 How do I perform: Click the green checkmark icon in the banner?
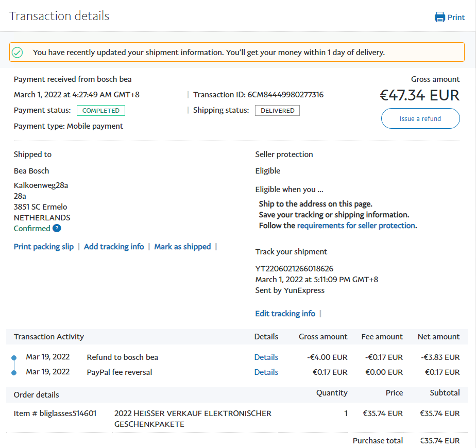coord(18,53)
